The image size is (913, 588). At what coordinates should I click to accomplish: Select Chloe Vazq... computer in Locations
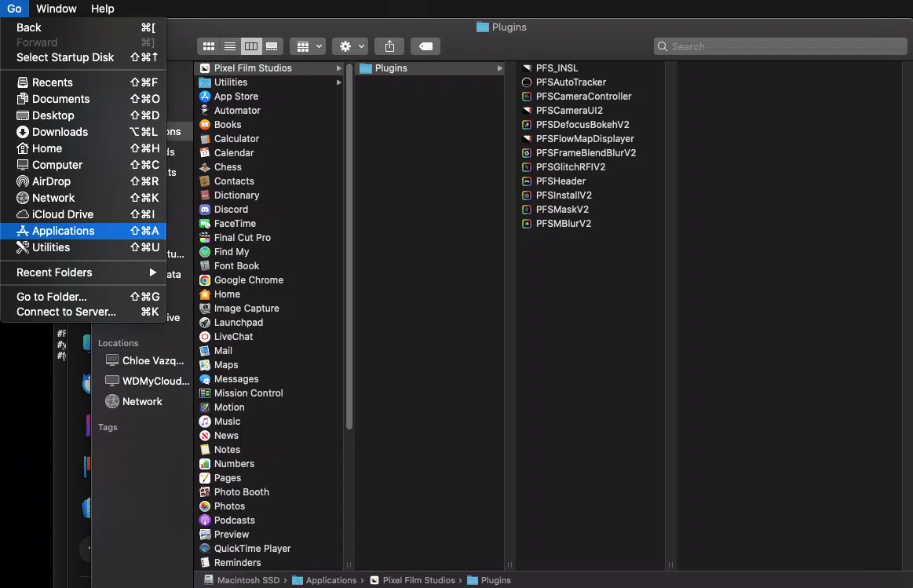pos(145,361)
